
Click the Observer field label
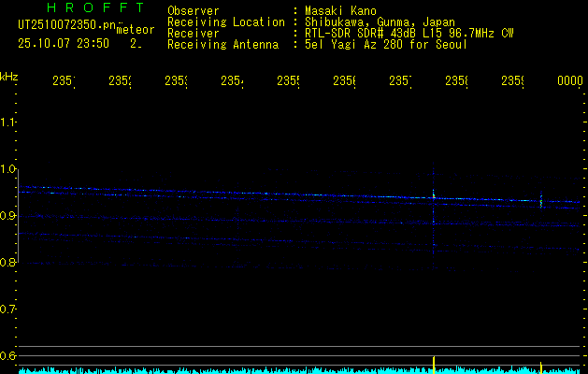click(x=194, y=10)
